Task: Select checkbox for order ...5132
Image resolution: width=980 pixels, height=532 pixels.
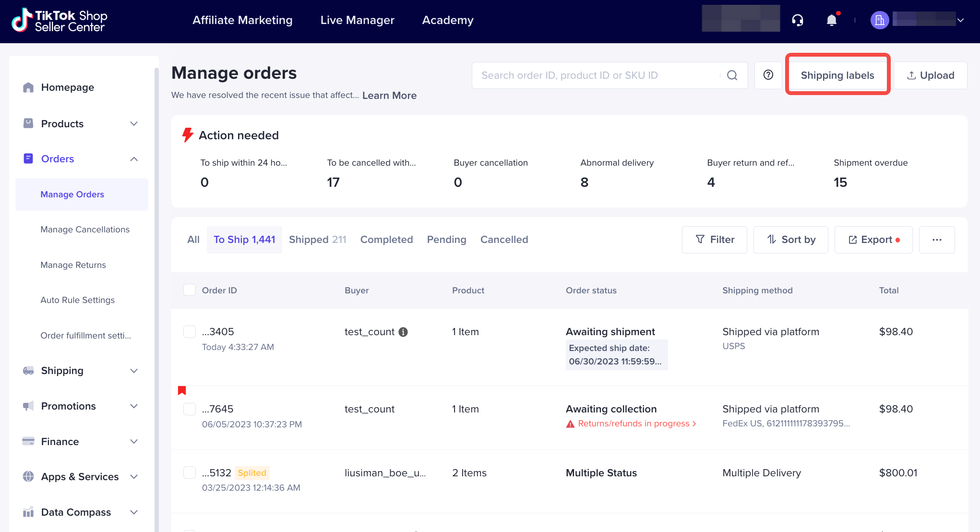Action: [x=190, y=472]
